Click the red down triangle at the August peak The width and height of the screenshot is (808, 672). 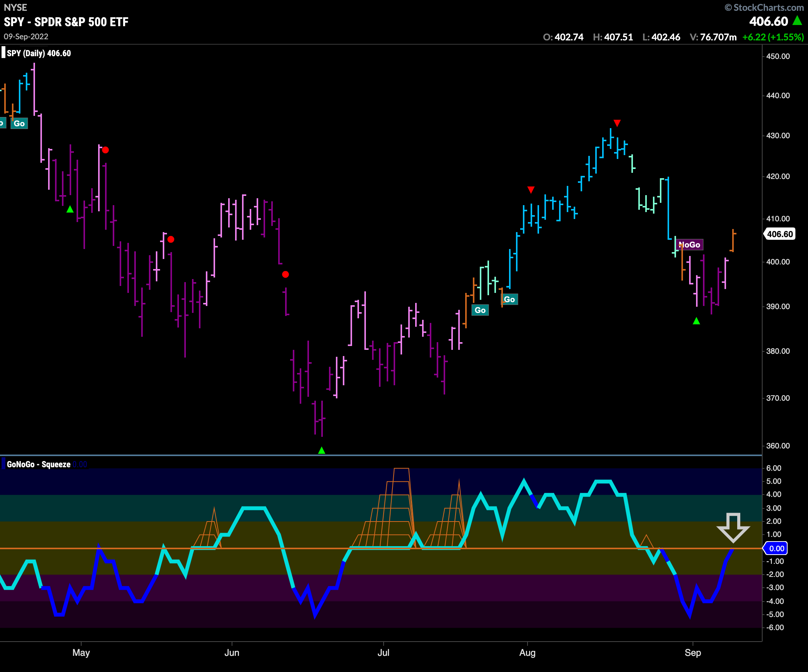click(x=617, y=123)
